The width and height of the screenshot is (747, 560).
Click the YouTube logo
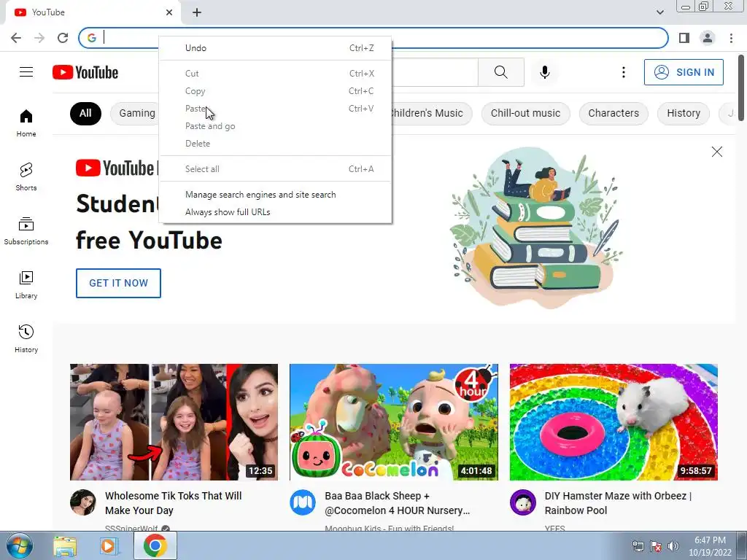(85, 72)
